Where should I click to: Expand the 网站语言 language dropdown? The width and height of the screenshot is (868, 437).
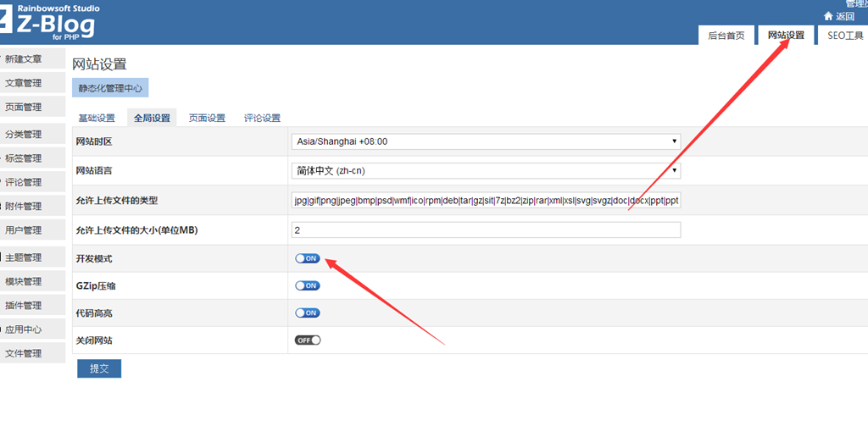pyautogui.click(x=486, y=170)
